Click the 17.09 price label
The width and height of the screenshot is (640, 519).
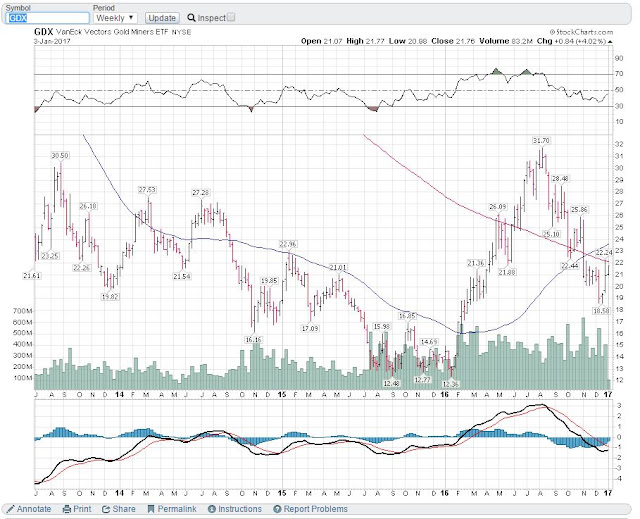click(310, 328)
